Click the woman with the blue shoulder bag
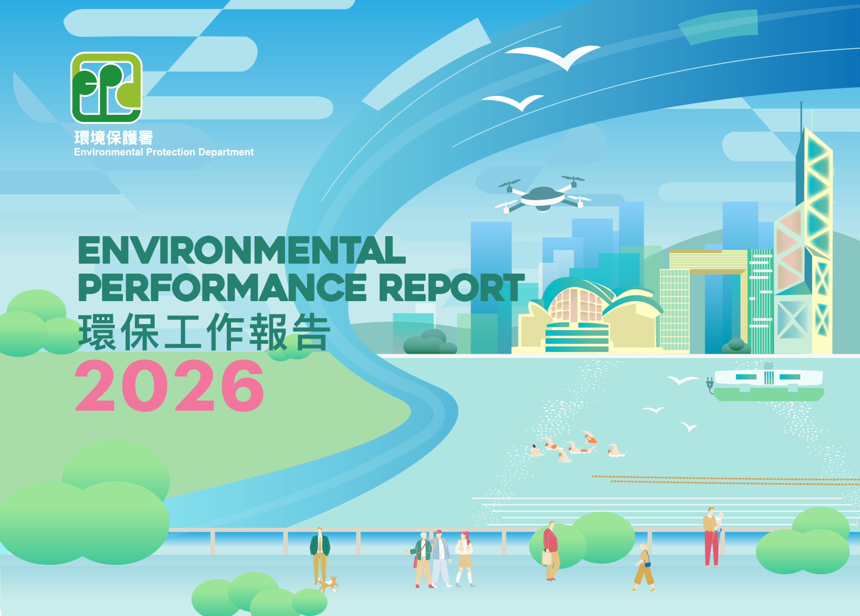The image size is (860, 616). tap(644, 567)
